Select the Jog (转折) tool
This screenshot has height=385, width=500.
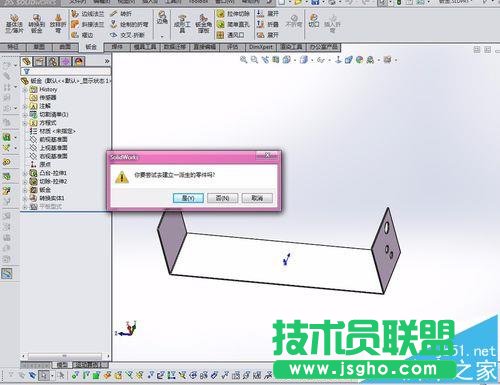(x=121, y=14)
